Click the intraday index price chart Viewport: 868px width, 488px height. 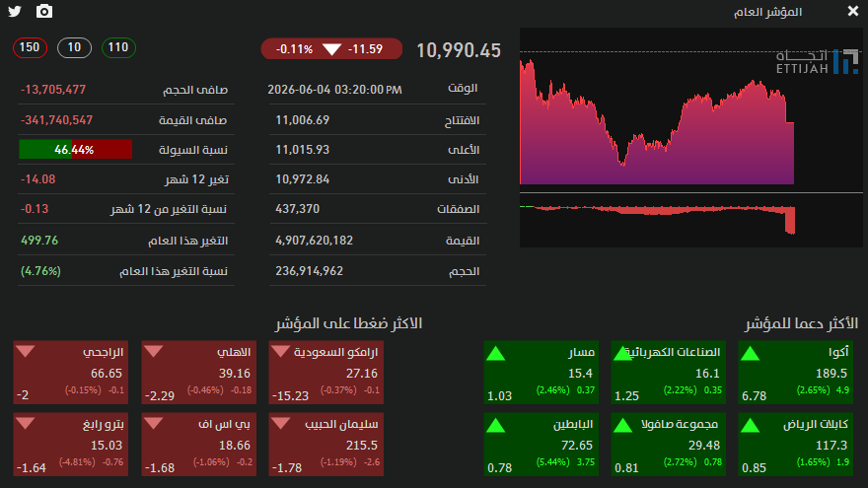coord(657,121)
